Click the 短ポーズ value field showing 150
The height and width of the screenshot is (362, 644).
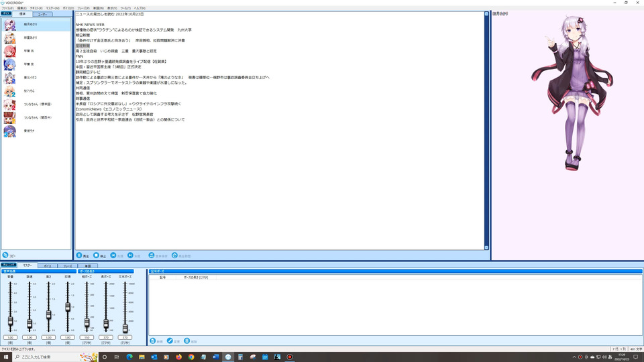point(87,337)
